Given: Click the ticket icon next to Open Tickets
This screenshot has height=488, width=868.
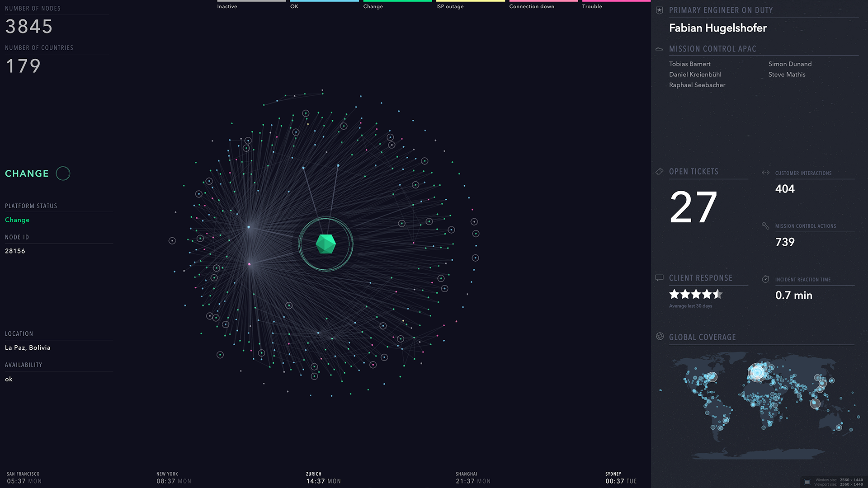Looking at the screenshot, I should (x=659, y=172).
